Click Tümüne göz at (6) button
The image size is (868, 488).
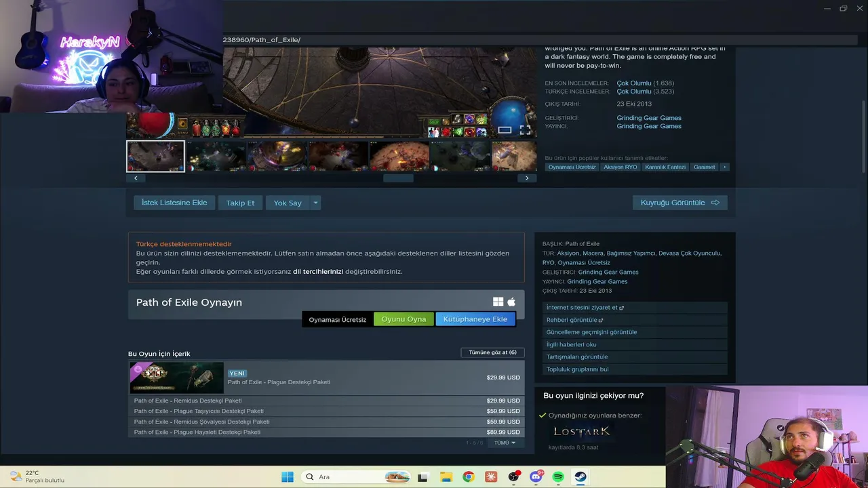tap(492, 352)
